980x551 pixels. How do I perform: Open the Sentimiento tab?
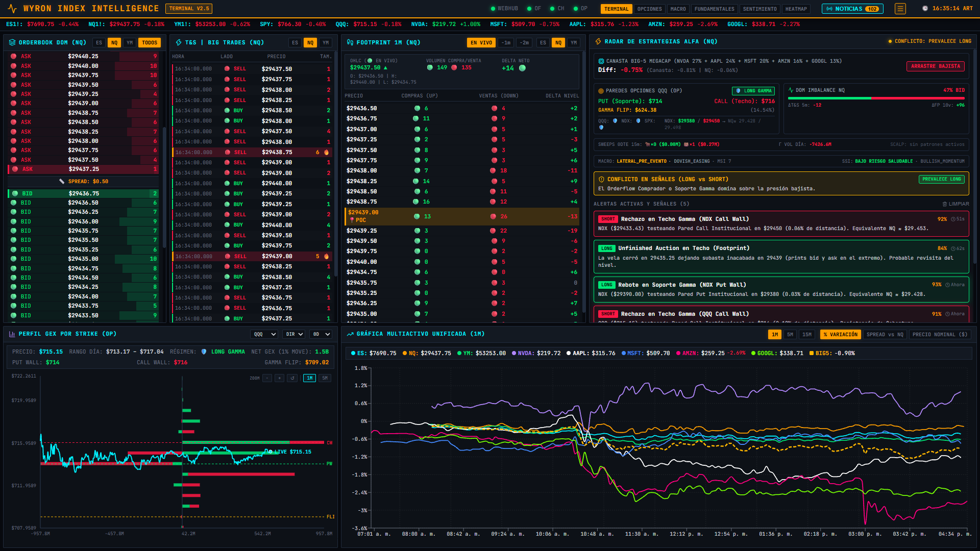(760, 9)
